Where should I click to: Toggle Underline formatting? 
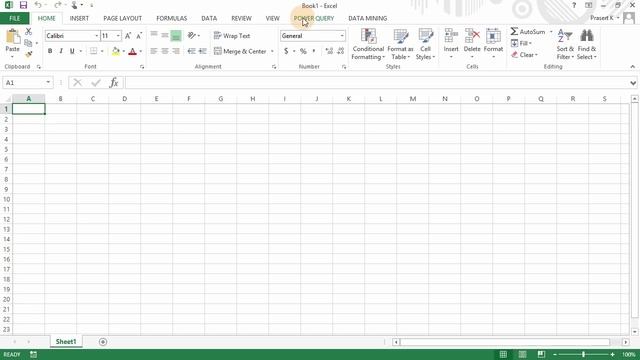(72, 51)
